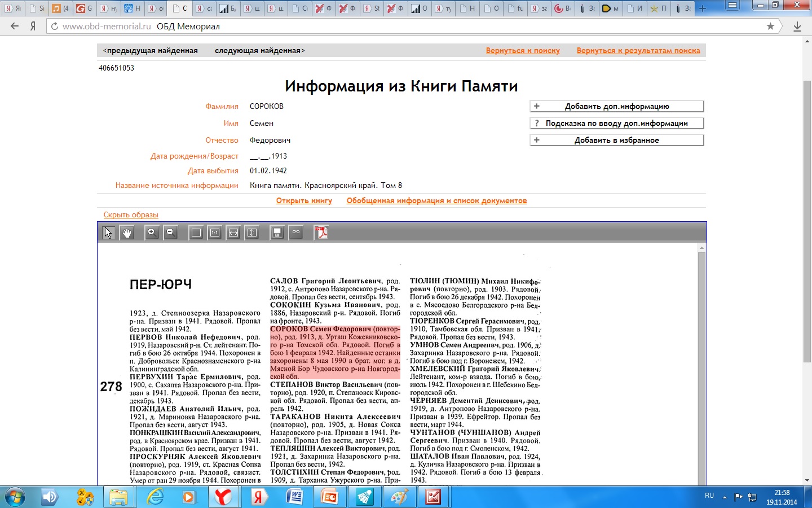Click the chain link icon in viewer toolbar
This screenshot has height=508, width=812.
coord(296,233)
